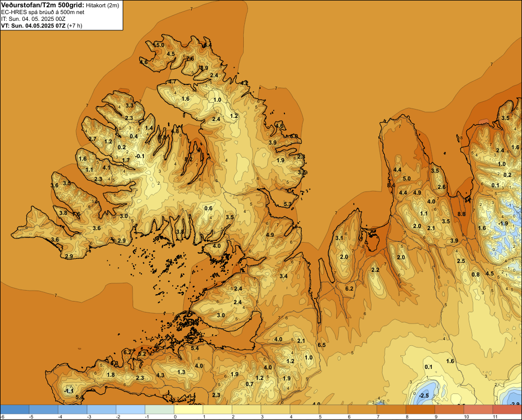Click the '2.2' temperature value

[x=375, y=270]
